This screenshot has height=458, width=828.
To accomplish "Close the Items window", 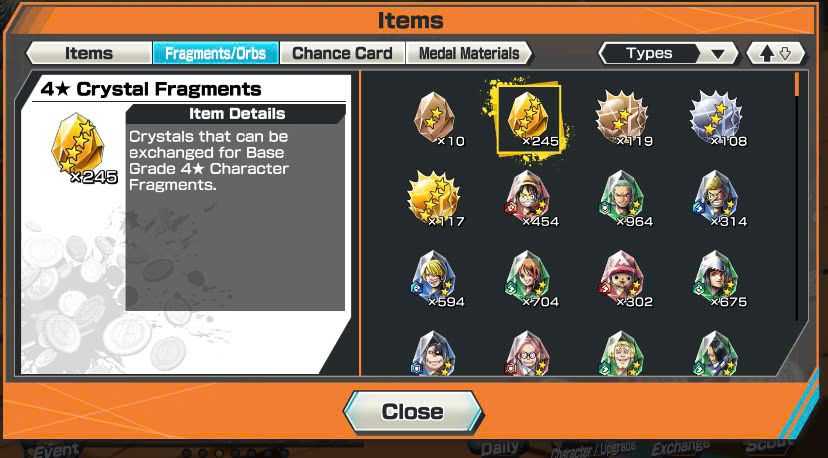I will pos(413,412).
